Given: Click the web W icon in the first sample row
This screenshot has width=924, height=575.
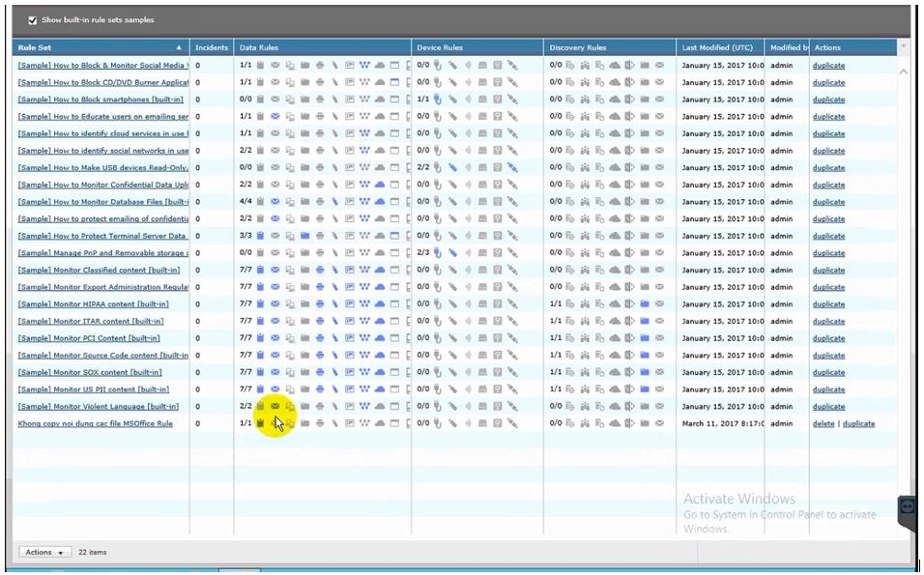Looking at the screenshot, I should click(364, 66).
